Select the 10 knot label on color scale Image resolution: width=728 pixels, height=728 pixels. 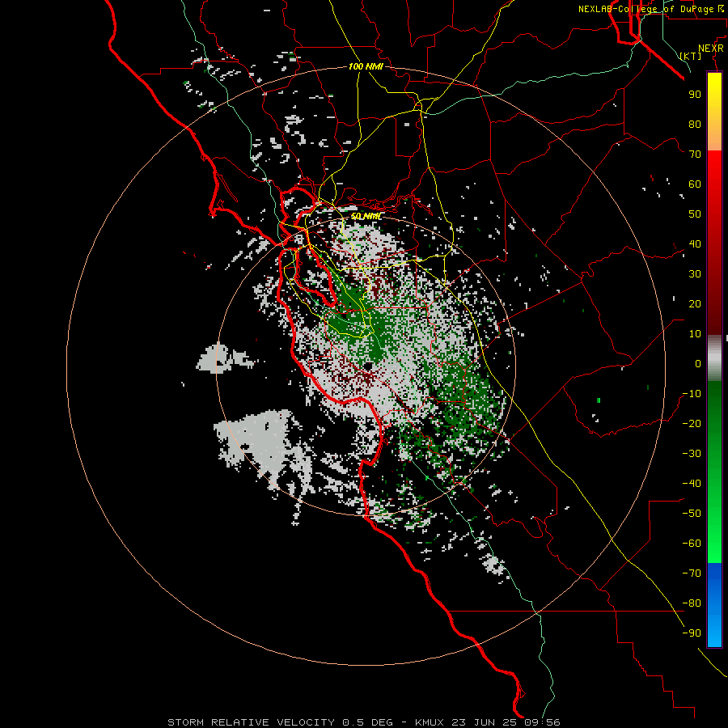695,334
